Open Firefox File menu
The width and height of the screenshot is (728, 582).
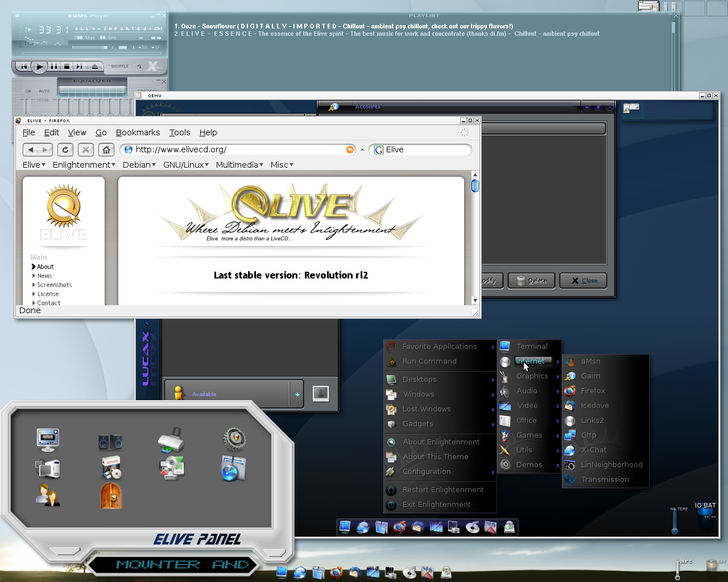click(x=28, y=132)
